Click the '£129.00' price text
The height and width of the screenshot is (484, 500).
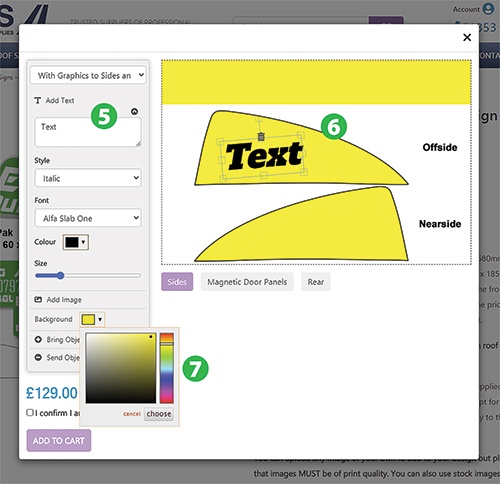pyautogui.click(x=52, y=393)
